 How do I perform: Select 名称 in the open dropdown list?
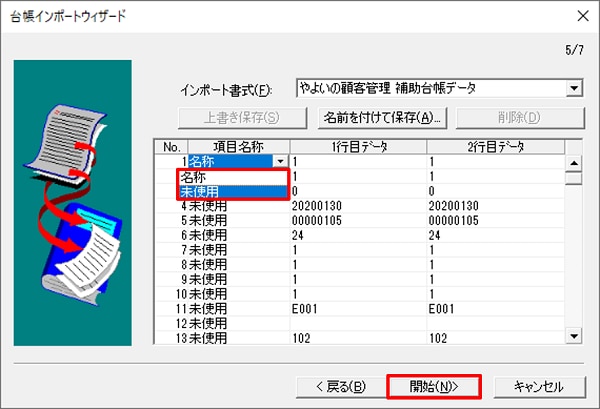pos(233,177)
